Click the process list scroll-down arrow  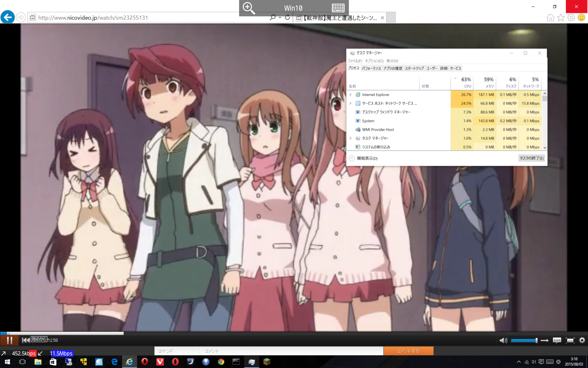point(545,147)
